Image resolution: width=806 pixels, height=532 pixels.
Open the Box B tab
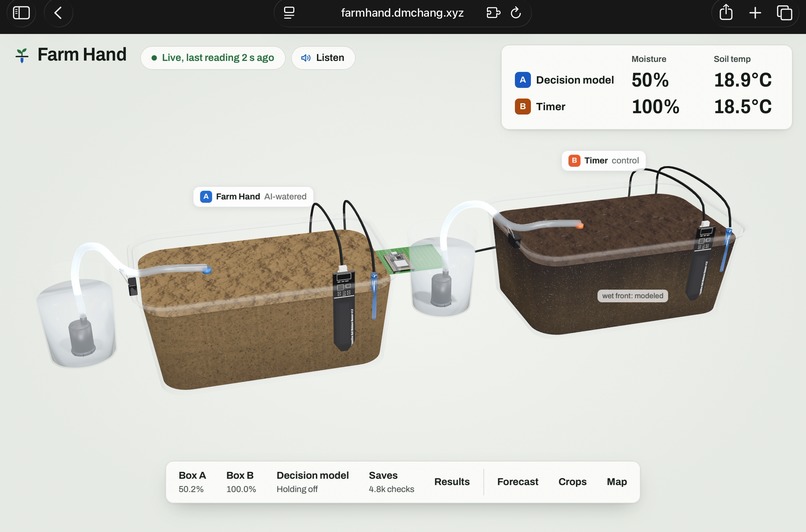241,482
